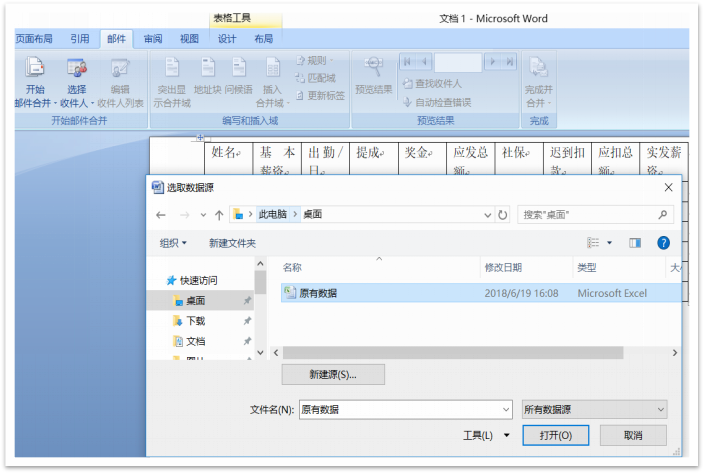Switch to the 审阅 ribbon tab
The height and width of the screenshot is (473, 704).
pyautogui.click(x=152, y=39)
